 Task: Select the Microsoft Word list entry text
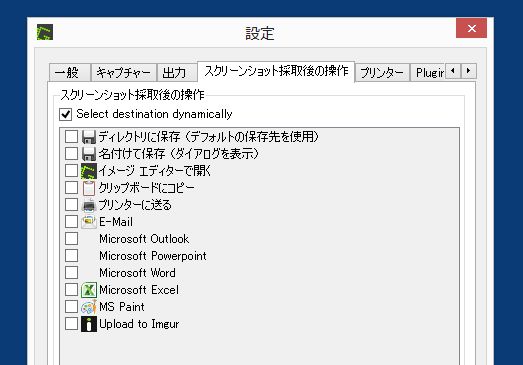(137, 273)
